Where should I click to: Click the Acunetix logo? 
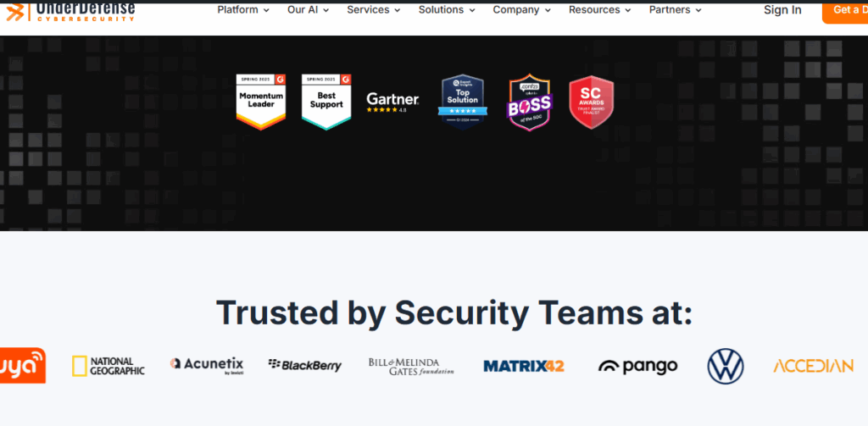tap(207, 365)
